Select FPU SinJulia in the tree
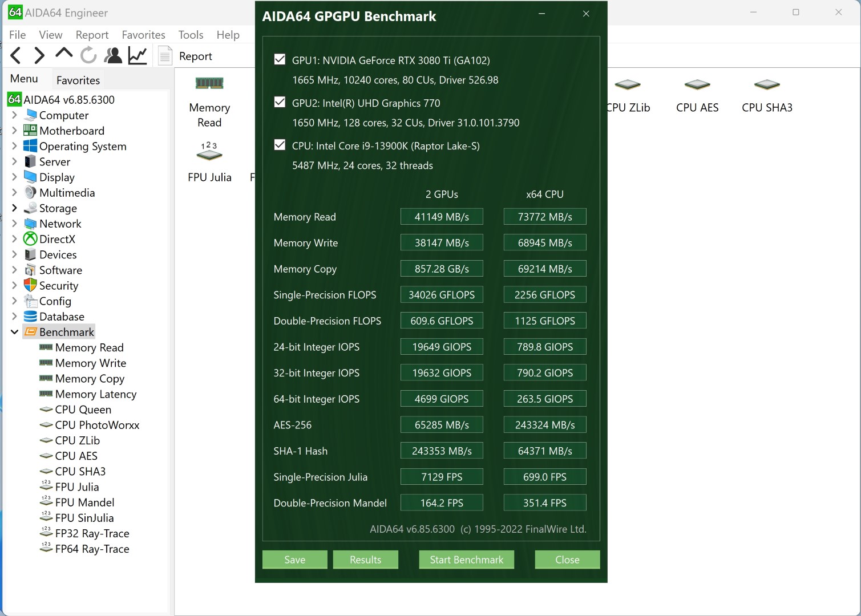The width and height of the screenshot is (861, 616). pos(84,518)
